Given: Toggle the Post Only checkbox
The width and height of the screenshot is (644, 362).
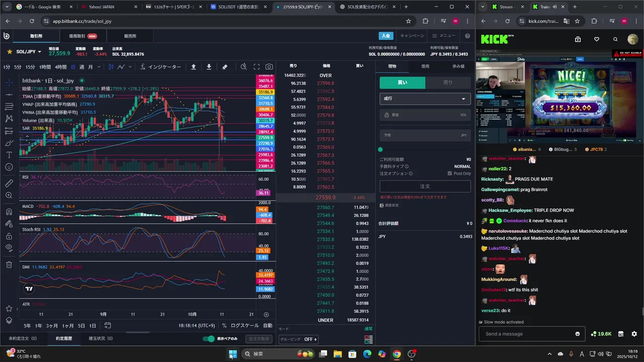Looking at the screenshot, I should 450,173.
